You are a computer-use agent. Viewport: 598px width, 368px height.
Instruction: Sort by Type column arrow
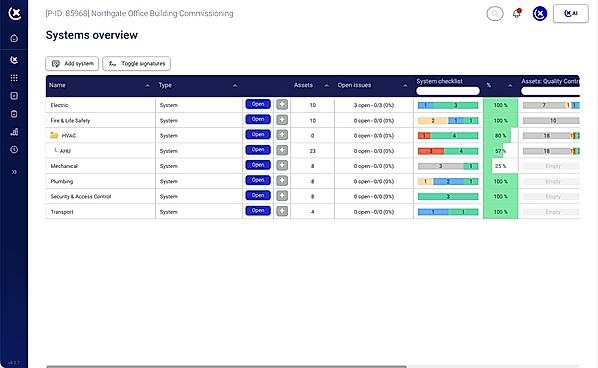coord(235,85)
